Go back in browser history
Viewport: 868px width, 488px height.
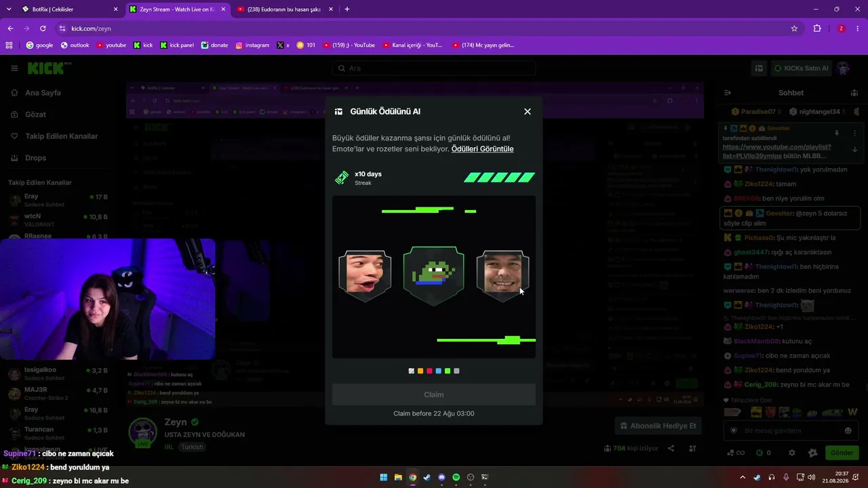[x=10, y=28]
